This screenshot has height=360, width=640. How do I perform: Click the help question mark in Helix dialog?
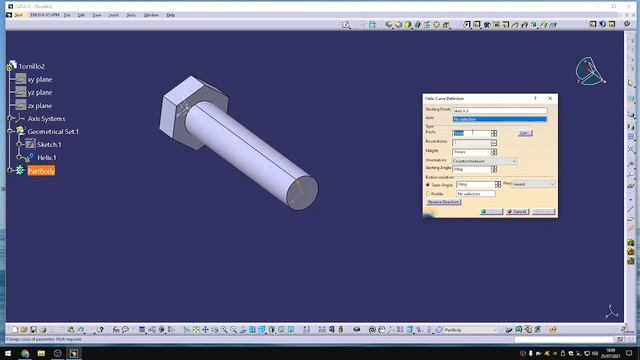536,98
